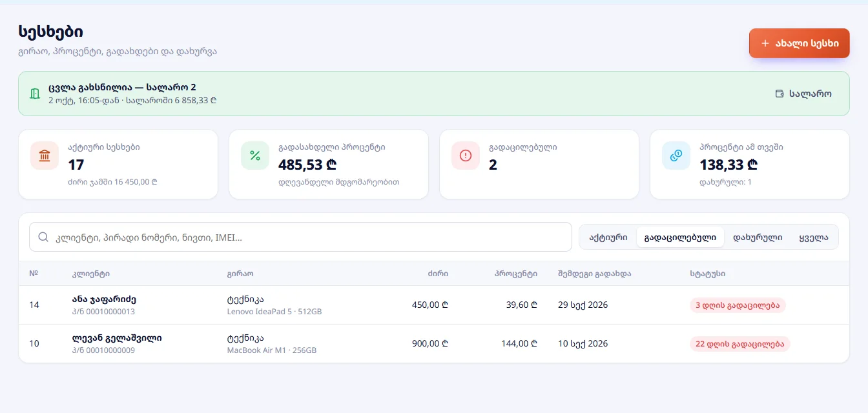Click the სესხები page heading

pyautogui.click(x=50, y=31)
